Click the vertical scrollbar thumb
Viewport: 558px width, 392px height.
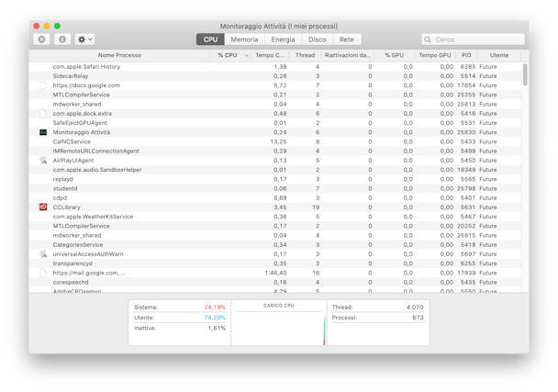click(525, 74)
